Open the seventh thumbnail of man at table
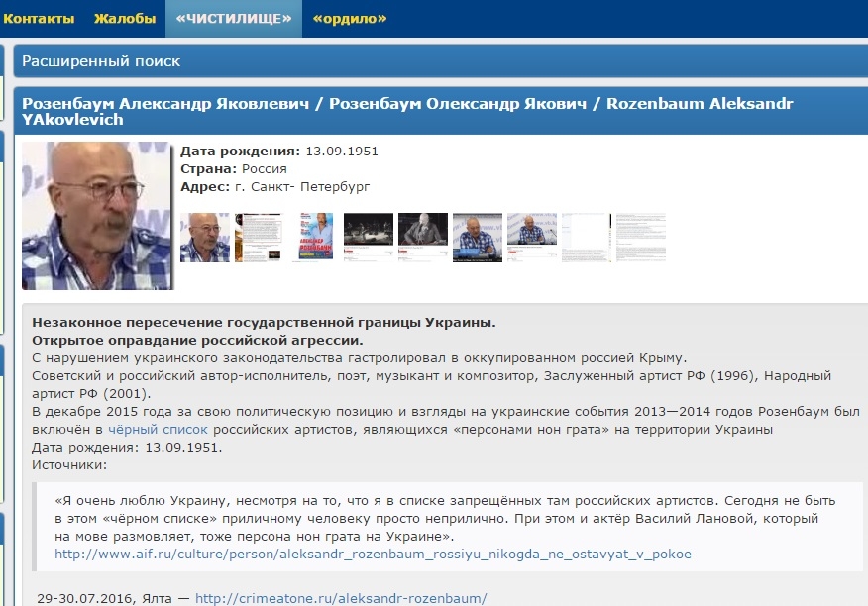Viewport: 868px width, 606px height. pos(532,238)
